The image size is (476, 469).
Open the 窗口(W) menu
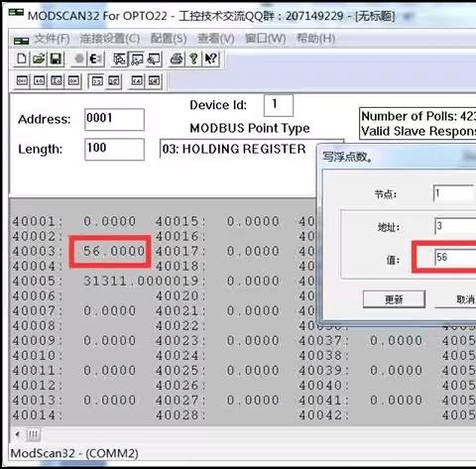[x=265, y=39]
